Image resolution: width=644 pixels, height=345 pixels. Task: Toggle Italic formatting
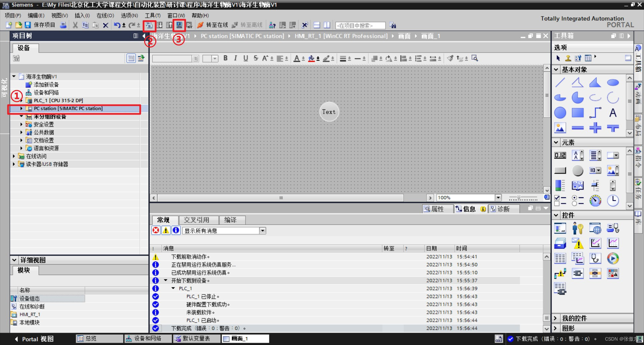[x=235, y=58]
